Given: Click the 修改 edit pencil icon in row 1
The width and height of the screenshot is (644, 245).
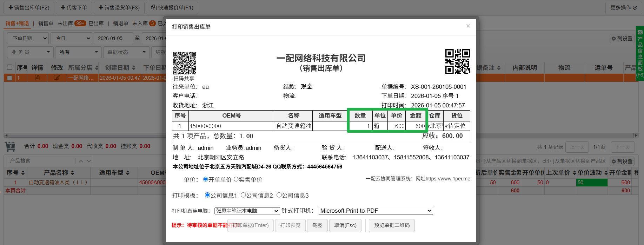Looking at the screenshot, I should 57,78.
